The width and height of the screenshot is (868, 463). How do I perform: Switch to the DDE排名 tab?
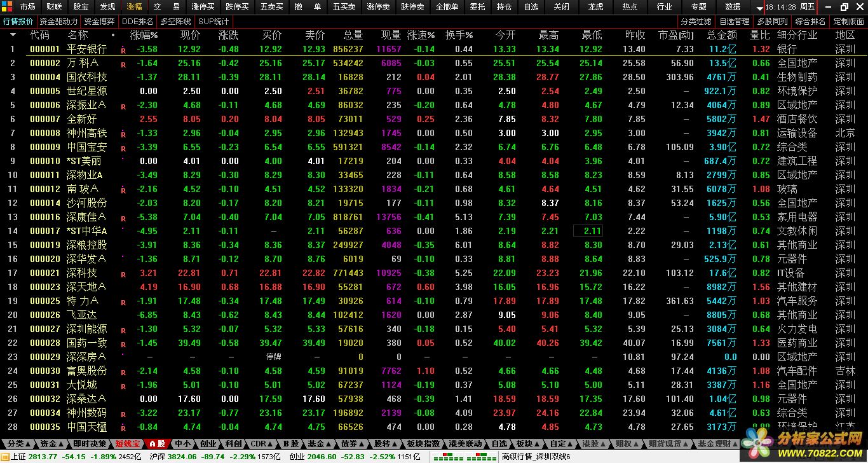pyautogui.click(x=138, y=21)
